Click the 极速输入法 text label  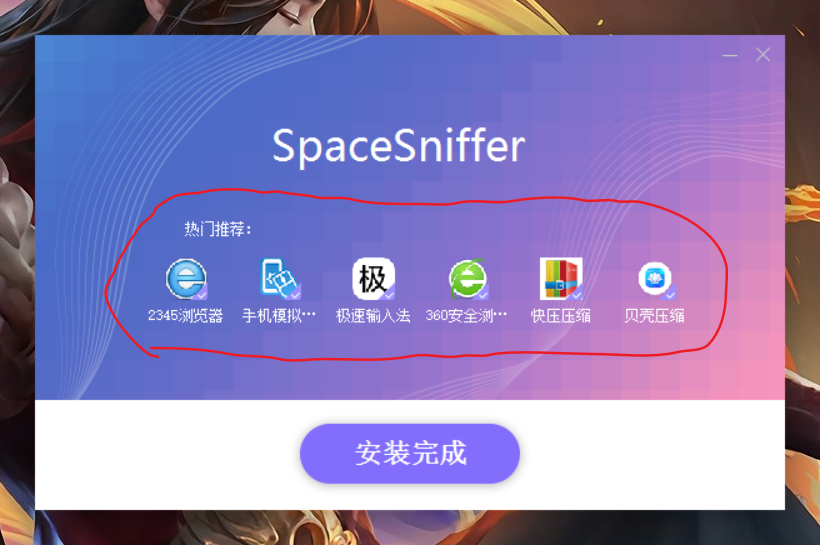[x=373, y=315]
